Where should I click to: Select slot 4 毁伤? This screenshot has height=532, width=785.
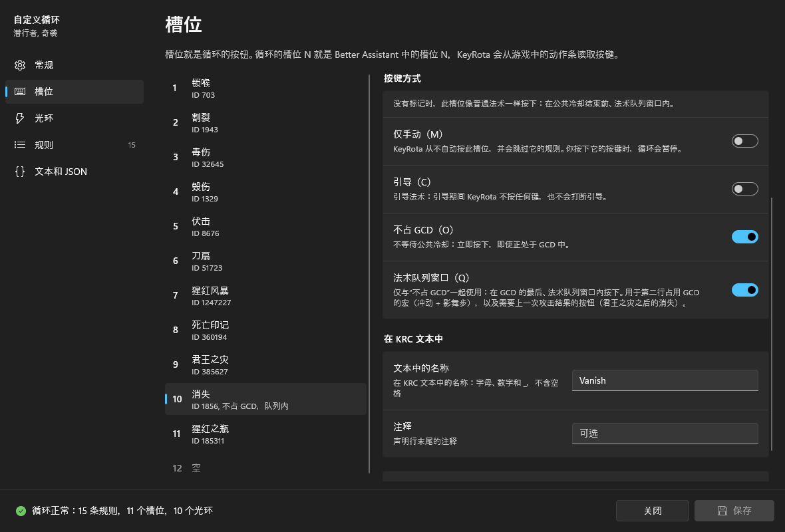(x=265, y=192)
